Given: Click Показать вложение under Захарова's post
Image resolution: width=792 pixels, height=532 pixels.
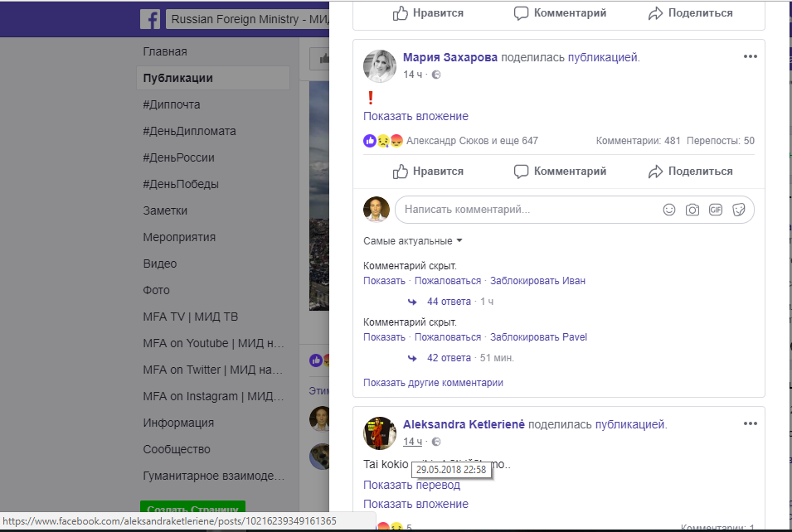Looking at the screenshot, I should pos(415,116).
